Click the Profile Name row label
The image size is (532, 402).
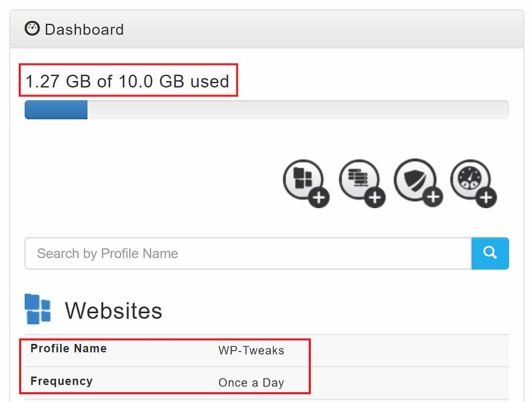[x=68, y=348]
